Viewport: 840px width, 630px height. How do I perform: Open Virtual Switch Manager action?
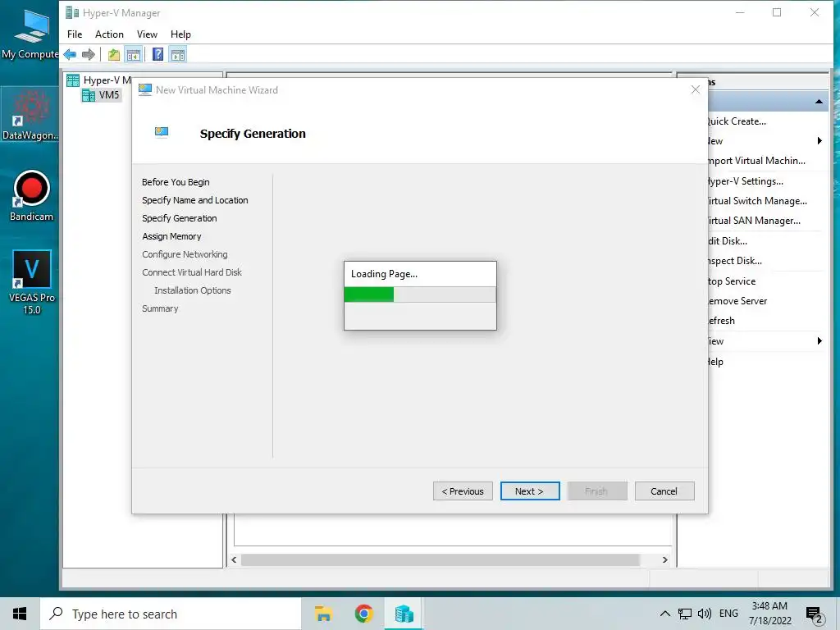(756, 201)
